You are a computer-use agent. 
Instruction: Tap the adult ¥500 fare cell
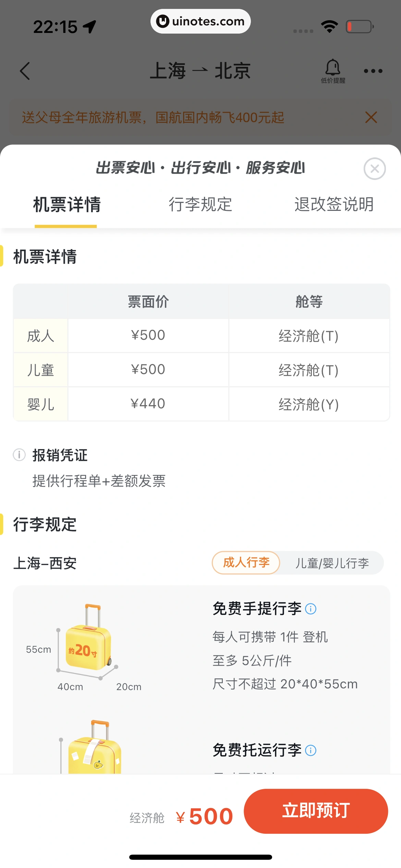coord(148,335)
